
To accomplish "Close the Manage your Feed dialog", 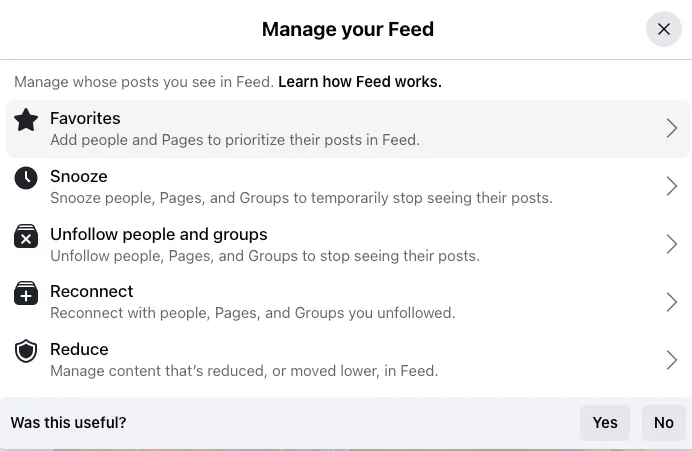I will tap(664, 29).
